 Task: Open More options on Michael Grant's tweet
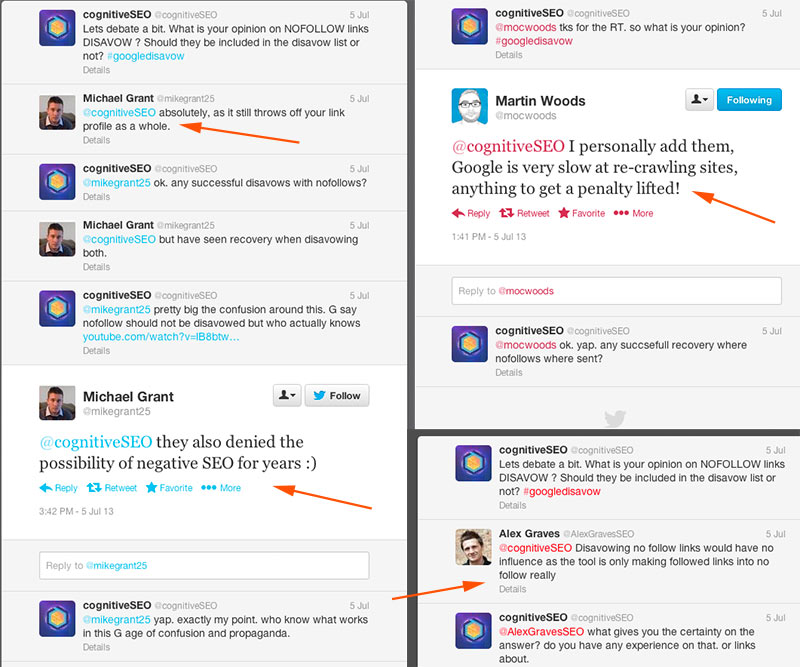tap(221, 488)
